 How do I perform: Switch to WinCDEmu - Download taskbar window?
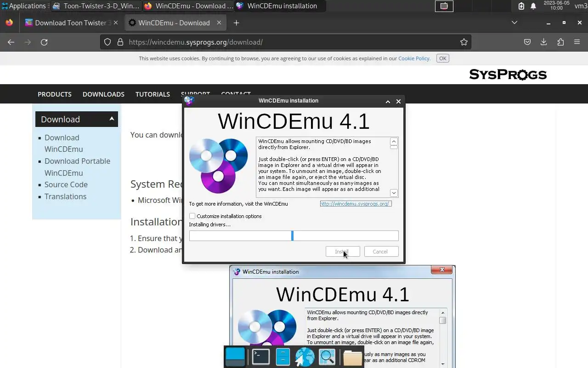click(x=188, y=6)
